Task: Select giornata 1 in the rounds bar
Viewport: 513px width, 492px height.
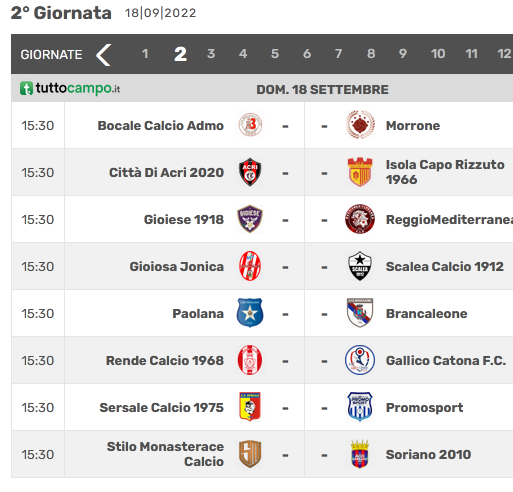Action: (x=145, y=54)
